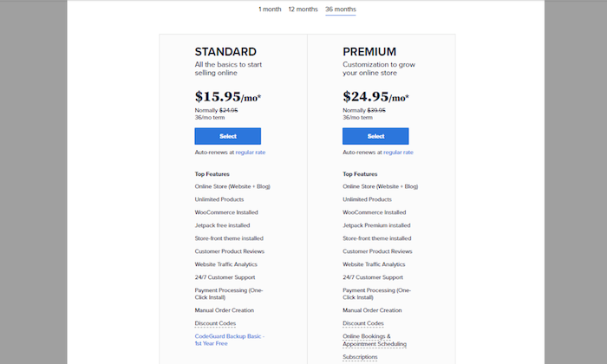Open CodeGuard Backup Basic link

[230, 340]
